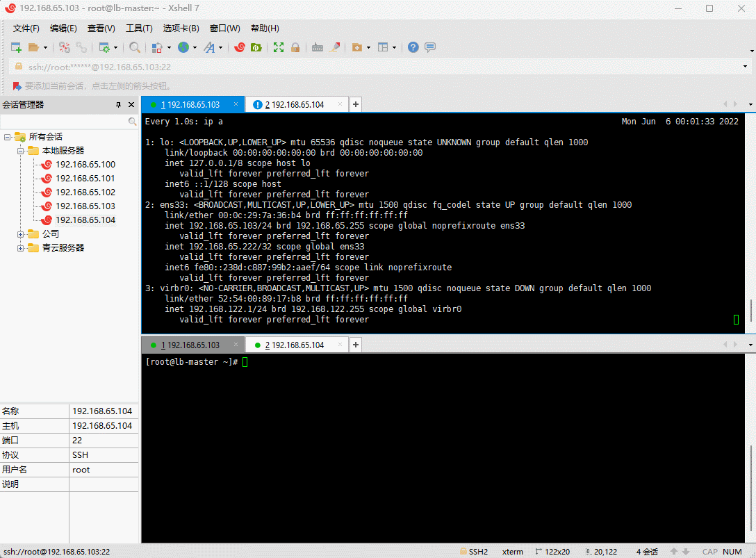Image resolution: width=756 pixels, height=558 pixels.
Task: Open upper pane tab list dropdown arrow
Action: click(750, 105)
